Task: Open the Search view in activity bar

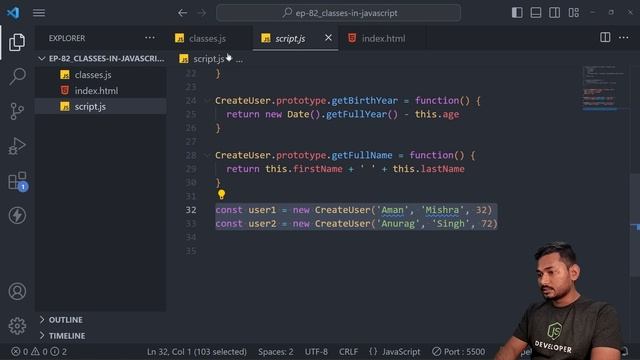Action: pos(17,76)
